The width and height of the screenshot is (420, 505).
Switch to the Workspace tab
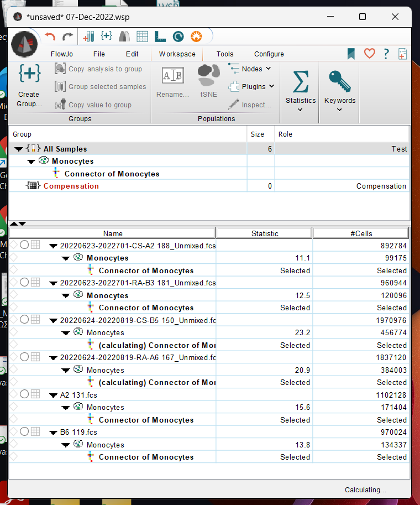(177, 54)
